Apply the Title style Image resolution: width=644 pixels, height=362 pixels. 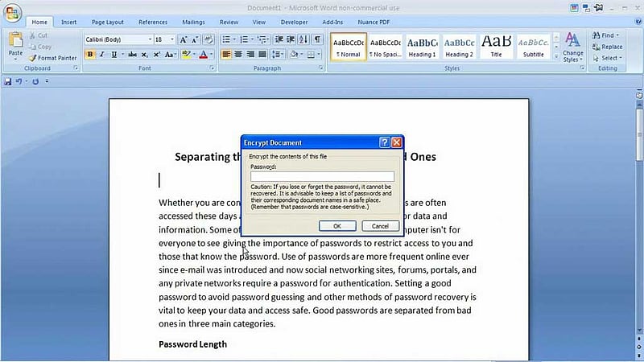496,47
